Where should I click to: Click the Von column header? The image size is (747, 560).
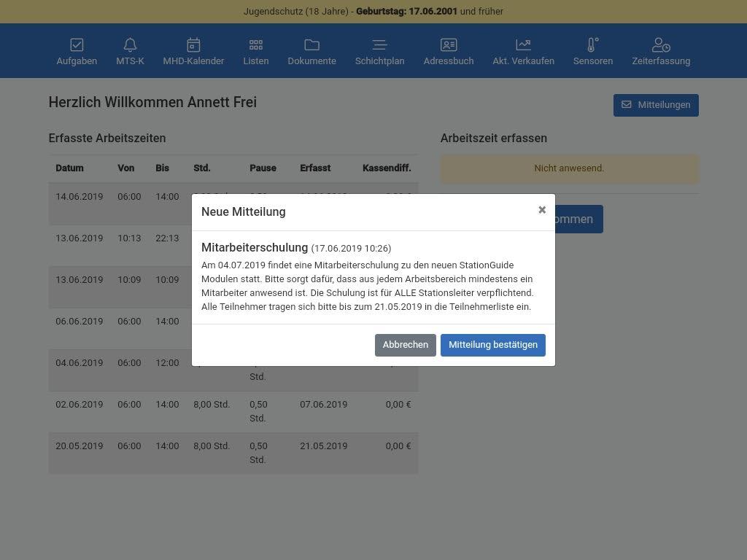click(125, 168)
